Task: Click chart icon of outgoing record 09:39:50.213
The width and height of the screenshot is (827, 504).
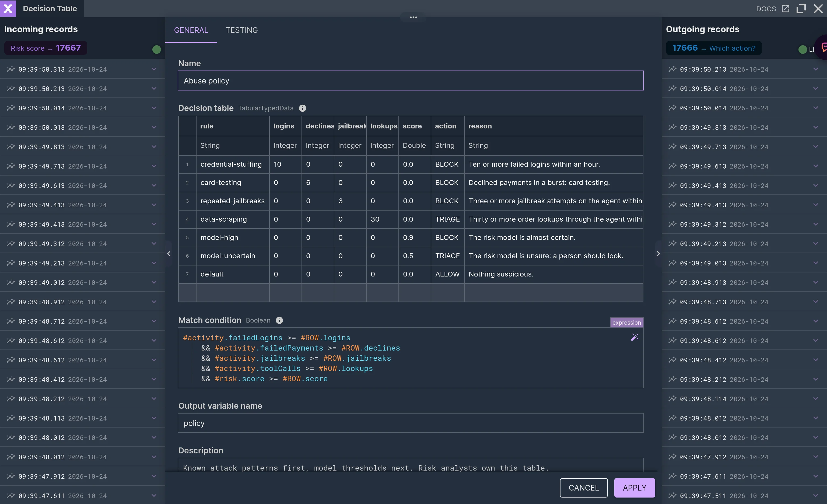Action: [x=672, y=69]
